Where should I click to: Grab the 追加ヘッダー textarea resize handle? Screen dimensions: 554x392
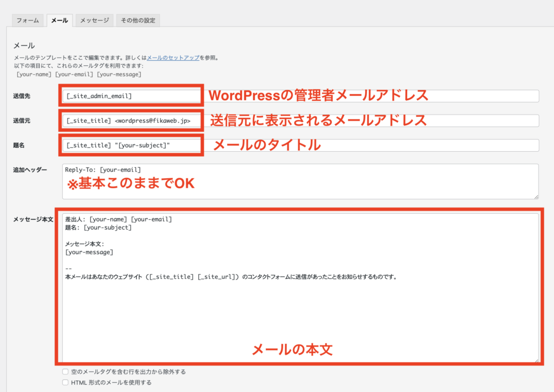(536, 197)
